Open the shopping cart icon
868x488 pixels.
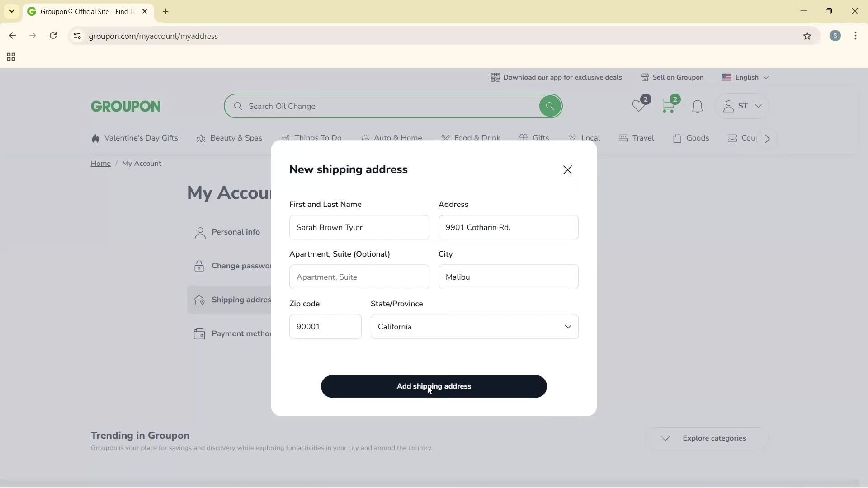669,106
